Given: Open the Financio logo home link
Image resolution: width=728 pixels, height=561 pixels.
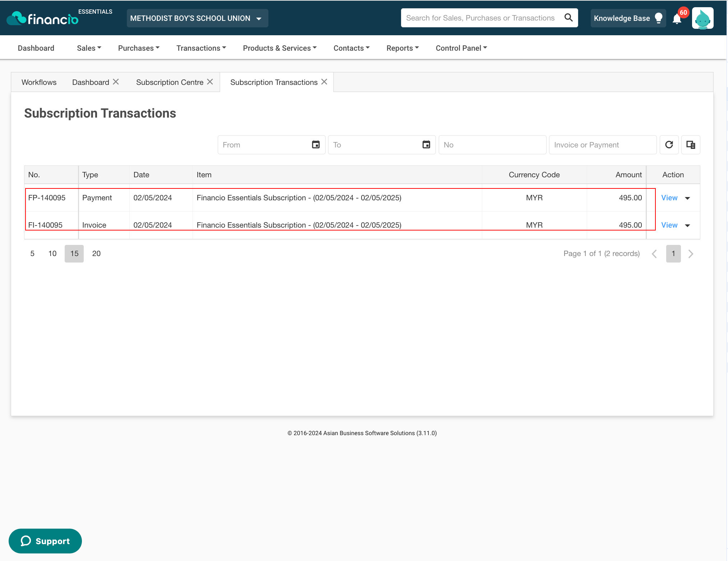Looking at the screenshot, I should coord(43,18).
